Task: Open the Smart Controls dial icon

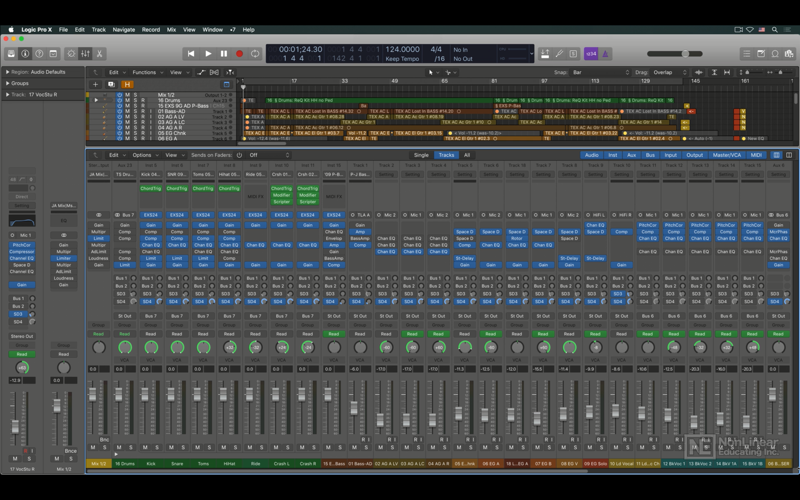Action: click(x=71, y=54)
